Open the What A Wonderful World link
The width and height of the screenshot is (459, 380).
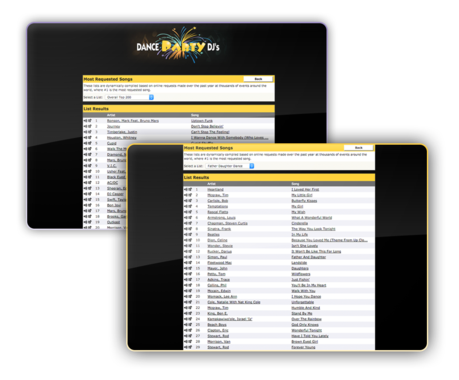pos(312,218)
